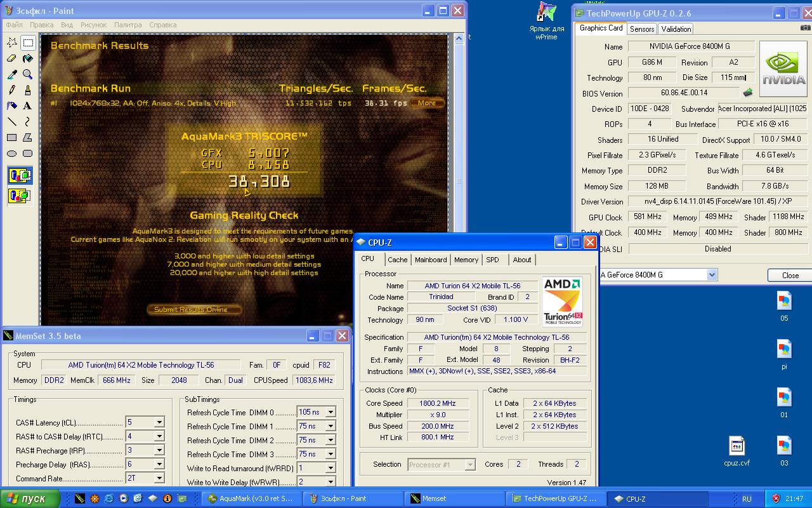Launch Windows Media Player from quick launch
This screenshot has width=812, height=508.
(123, 498)
